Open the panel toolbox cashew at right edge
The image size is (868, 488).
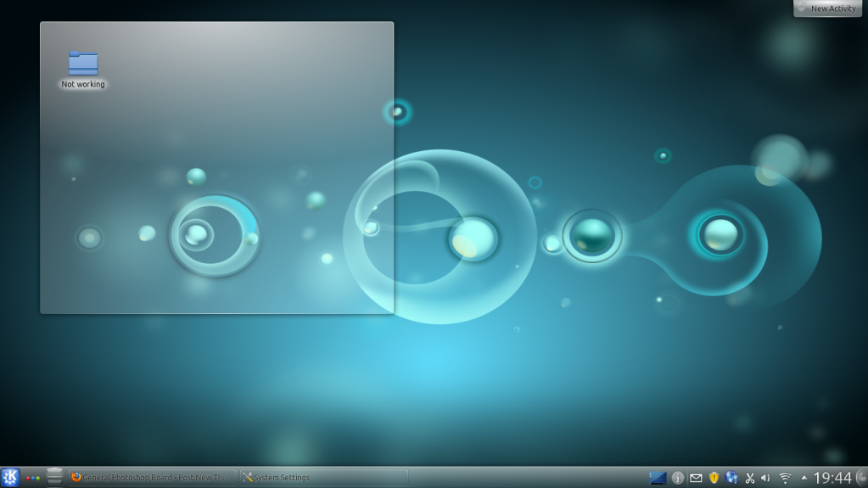(861, 478)
